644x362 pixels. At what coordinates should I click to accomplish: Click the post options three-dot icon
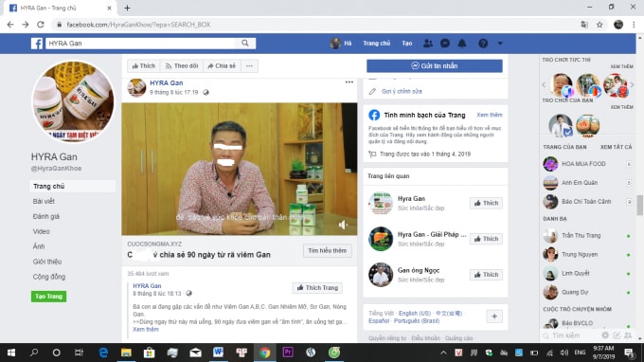click(x=349, y=82)
